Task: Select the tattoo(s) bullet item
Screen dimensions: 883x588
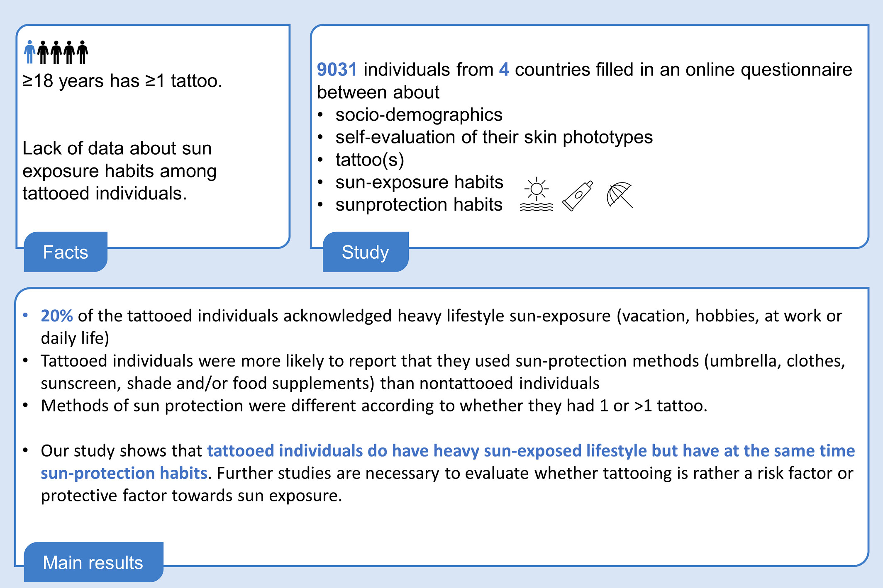Action: (x=370, y=160)
